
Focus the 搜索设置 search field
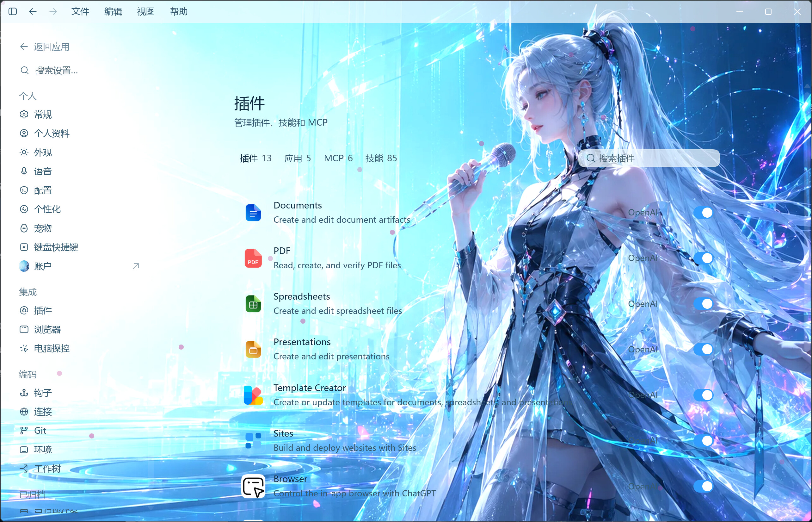click(x=80, y=71)
